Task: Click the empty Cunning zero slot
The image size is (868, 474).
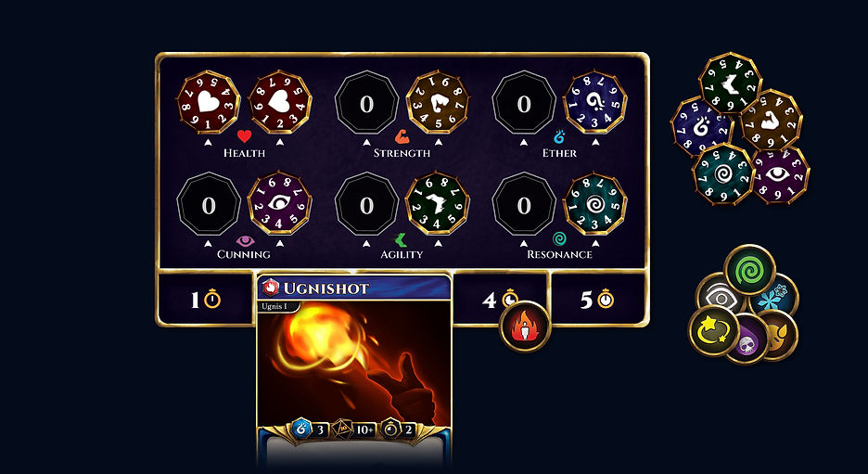Action: (x=209, y=204)
